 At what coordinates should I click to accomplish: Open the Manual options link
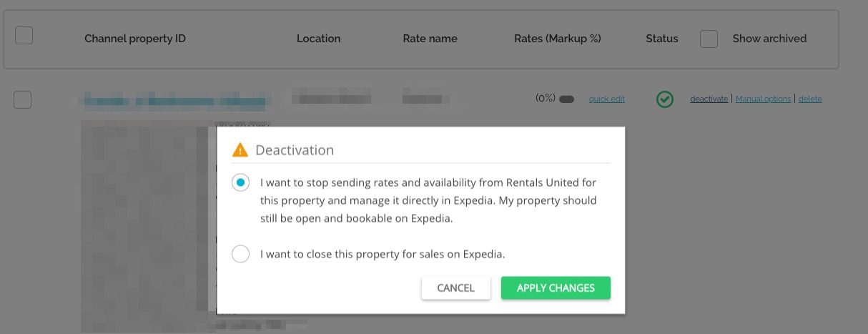764,99
